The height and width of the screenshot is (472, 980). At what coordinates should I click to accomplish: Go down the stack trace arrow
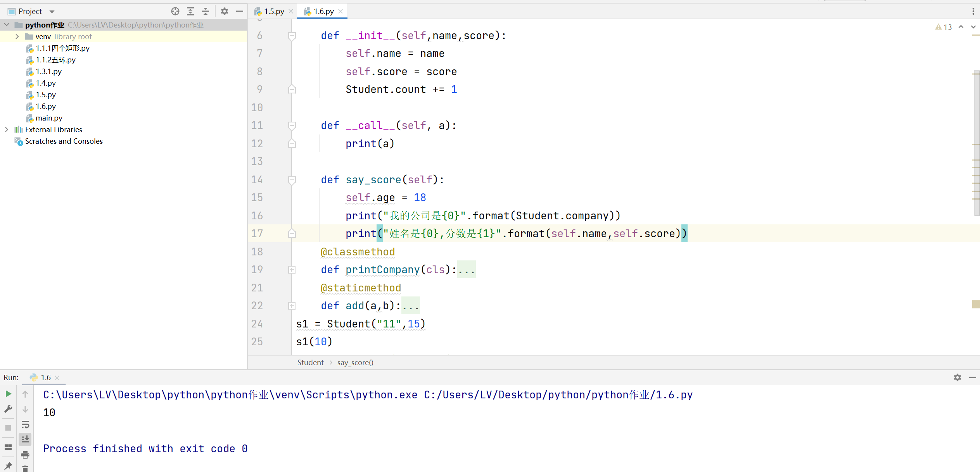pyautogui.click(x=25, y=409)
